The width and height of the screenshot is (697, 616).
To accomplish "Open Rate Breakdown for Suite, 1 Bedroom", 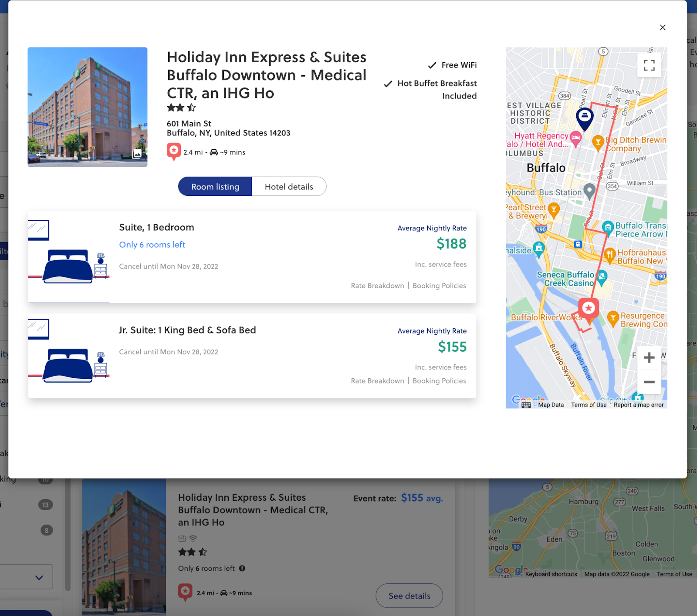I will [378, 286].
